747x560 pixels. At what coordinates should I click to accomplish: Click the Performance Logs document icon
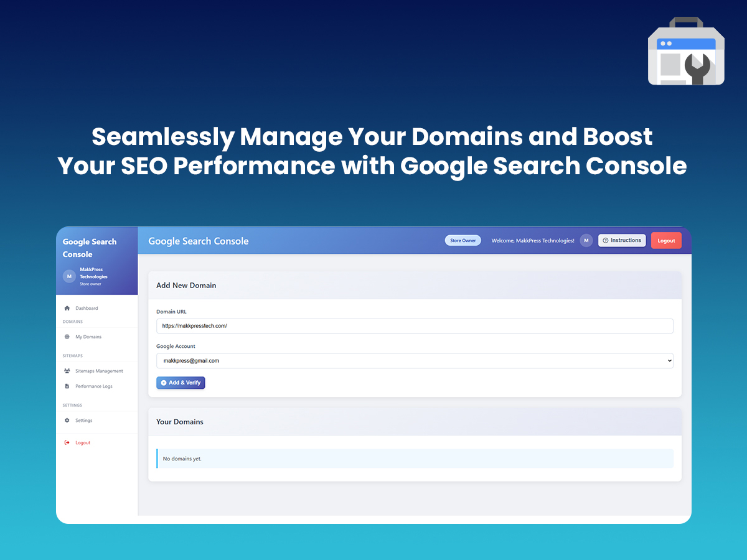(67, 386)
